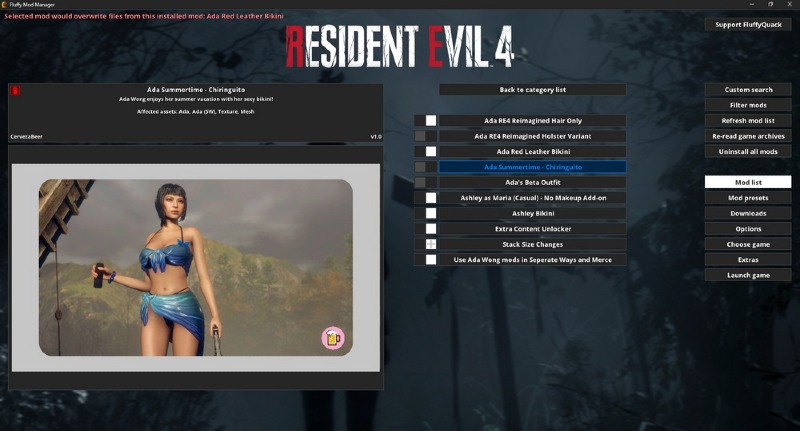Open Custom search
The width and height of the screenshot is (800, 431).
click(748, 90)
